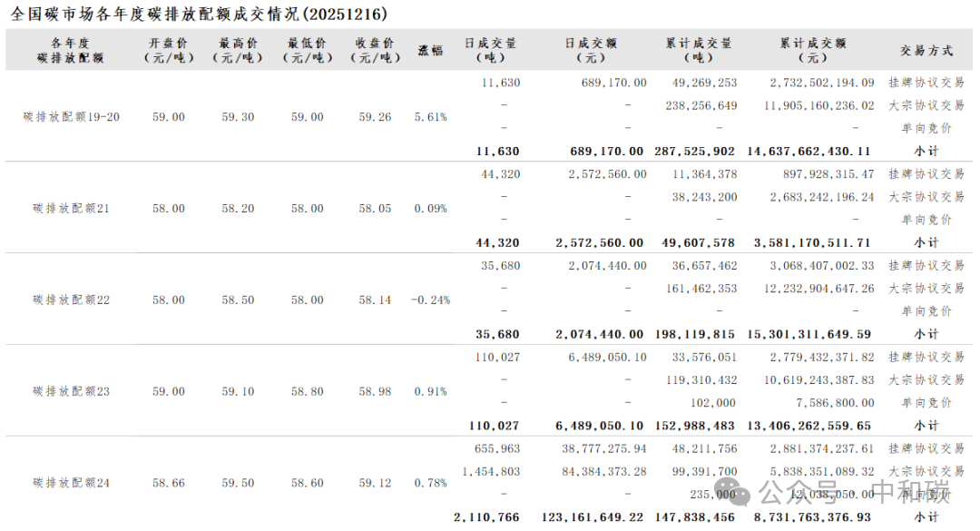Click the 交易方式 column header
Viewport: 980px width, 531px height.
click(x=926, y=50)
